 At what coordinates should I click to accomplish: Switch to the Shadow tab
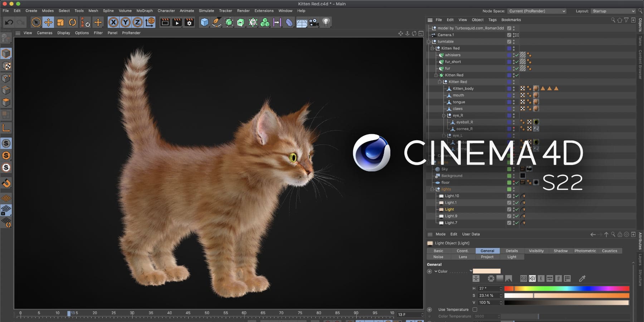(x=561, y=251)
